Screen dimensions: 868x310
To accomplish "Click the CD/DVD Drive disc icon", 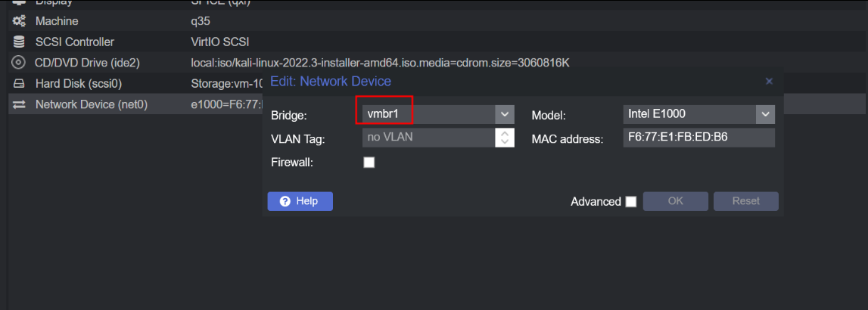I will pyautogui.click(x=20, y=62).
